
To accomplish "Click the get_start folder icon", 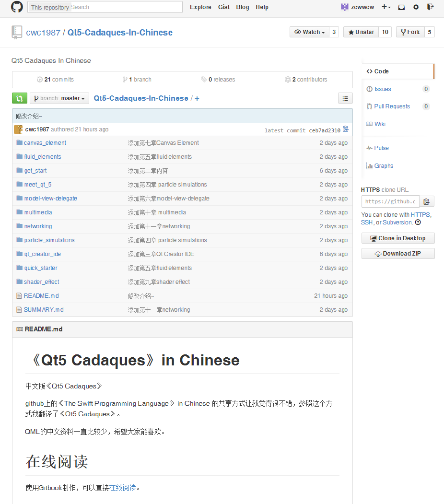I will click(x=20, y=170).
